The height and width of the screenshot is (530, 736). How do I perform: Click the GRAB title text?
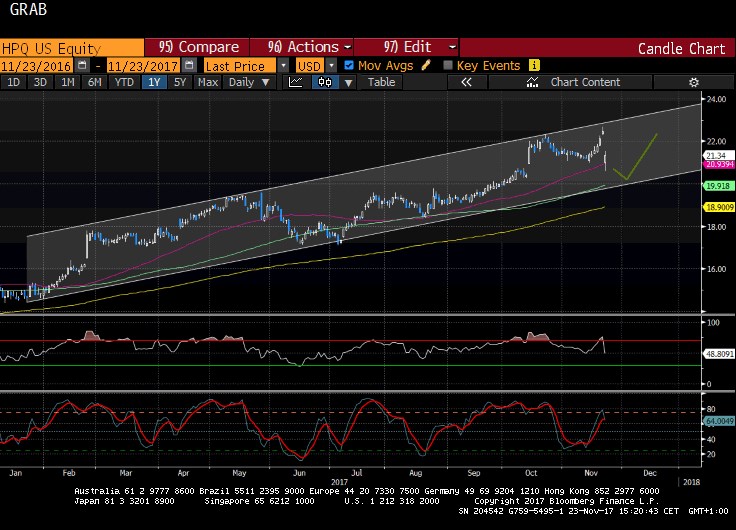(x=28, y=9)
